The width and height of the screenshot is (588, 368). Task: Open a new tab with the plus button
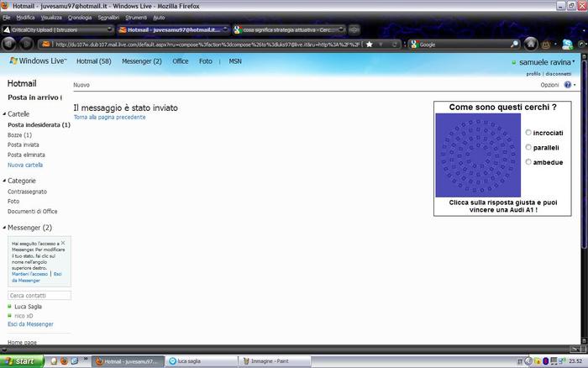pos(354,29)
